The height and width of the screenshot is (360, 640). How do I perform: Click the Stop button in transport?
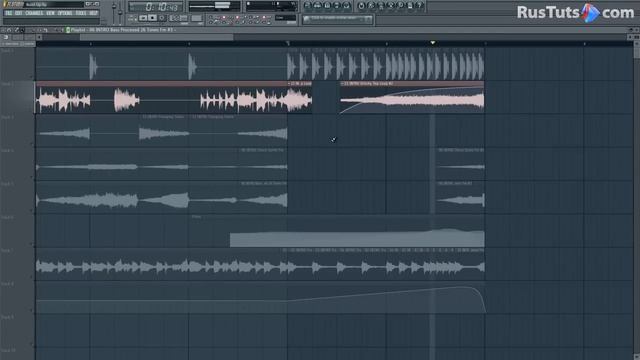tap(152, 18)
